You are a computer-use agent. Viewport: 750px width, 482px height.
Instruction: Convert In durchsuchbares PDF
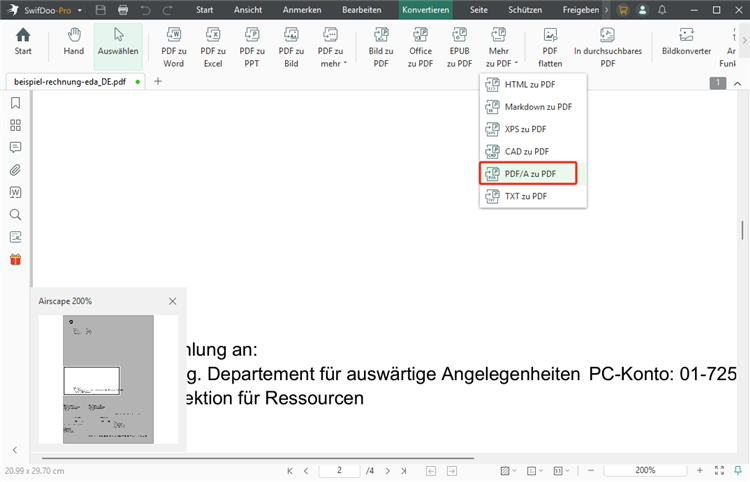[x=608, y=47]
